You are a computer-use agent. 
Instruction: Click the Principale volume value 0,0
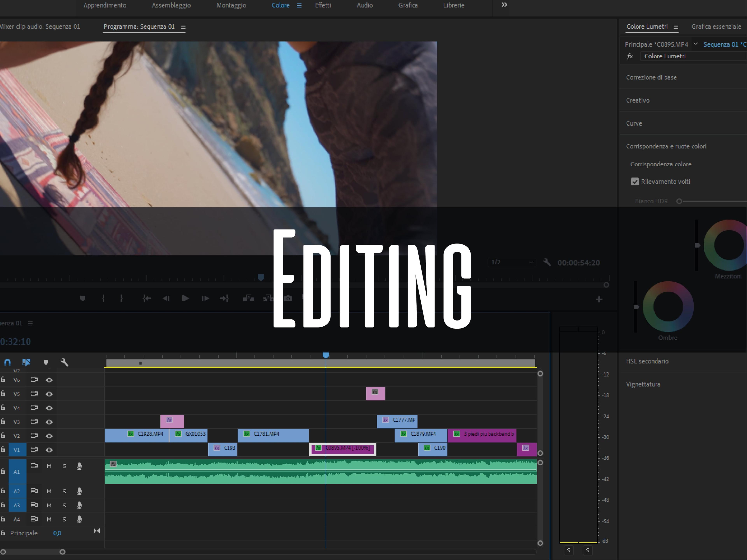click(57, 533)
